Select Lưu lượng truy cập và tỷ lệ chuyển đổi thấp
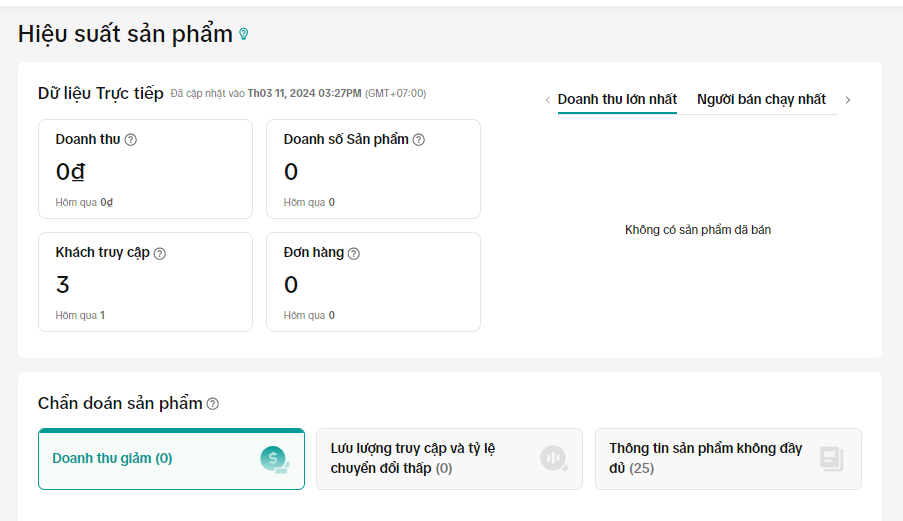 [430, 459]
